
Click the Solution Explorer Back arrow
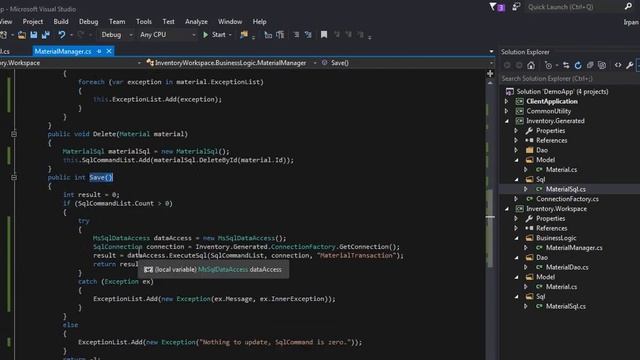coord(507,65)
